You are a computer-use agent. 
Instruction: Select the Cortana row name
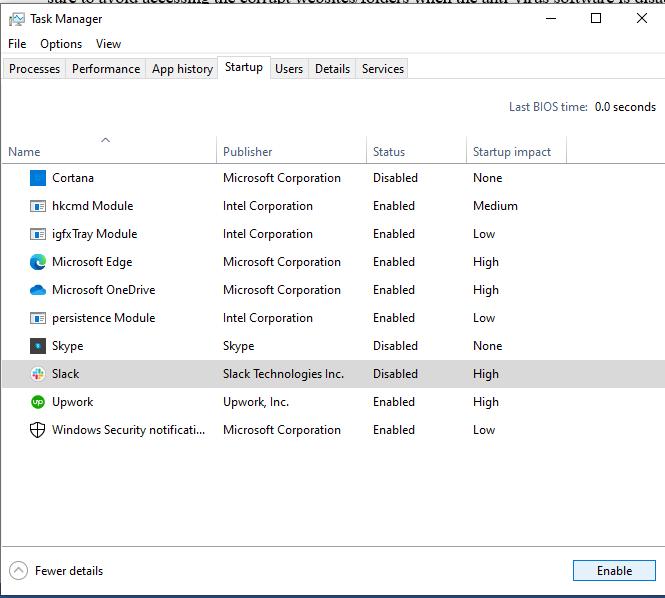tap(73, 178)
